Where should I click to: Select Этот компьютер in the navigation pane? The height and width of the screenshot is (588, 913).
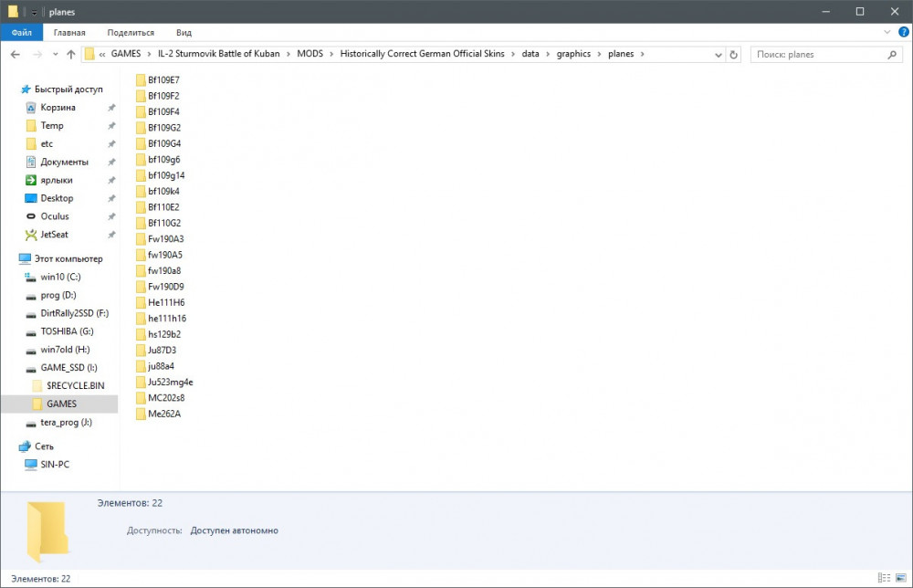coord(68,258)
